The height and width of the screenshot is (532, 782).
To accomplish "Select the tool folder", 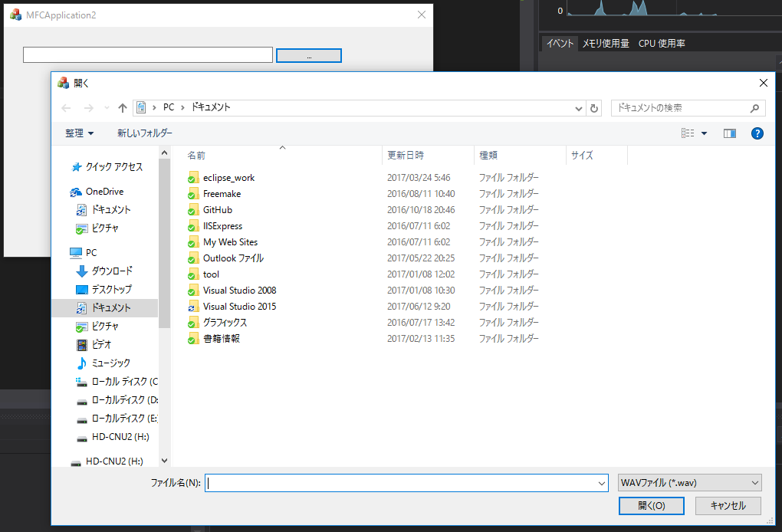I will [x=211, y=274].
